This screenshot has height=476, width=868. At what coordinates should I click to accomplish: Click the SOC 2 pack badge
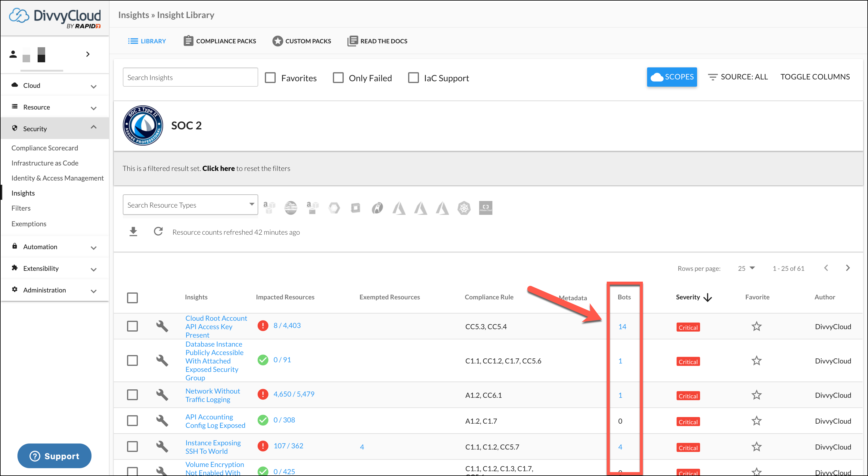coord(143,125)
